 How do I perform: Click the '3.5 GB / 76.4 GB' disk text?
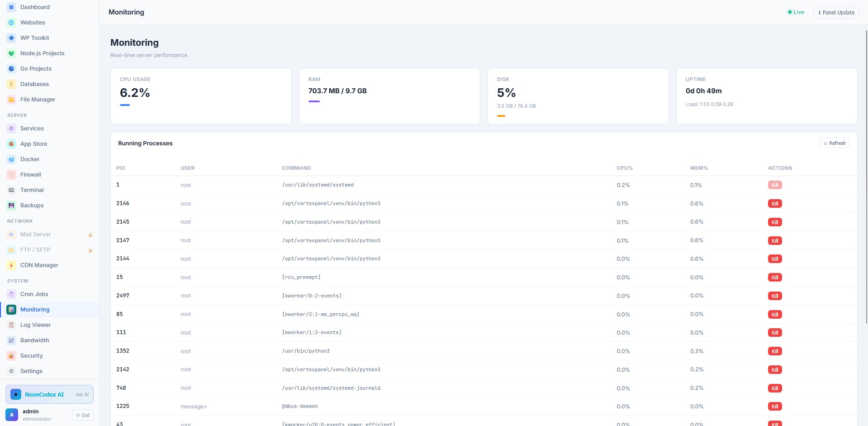[x=517, y=106]
